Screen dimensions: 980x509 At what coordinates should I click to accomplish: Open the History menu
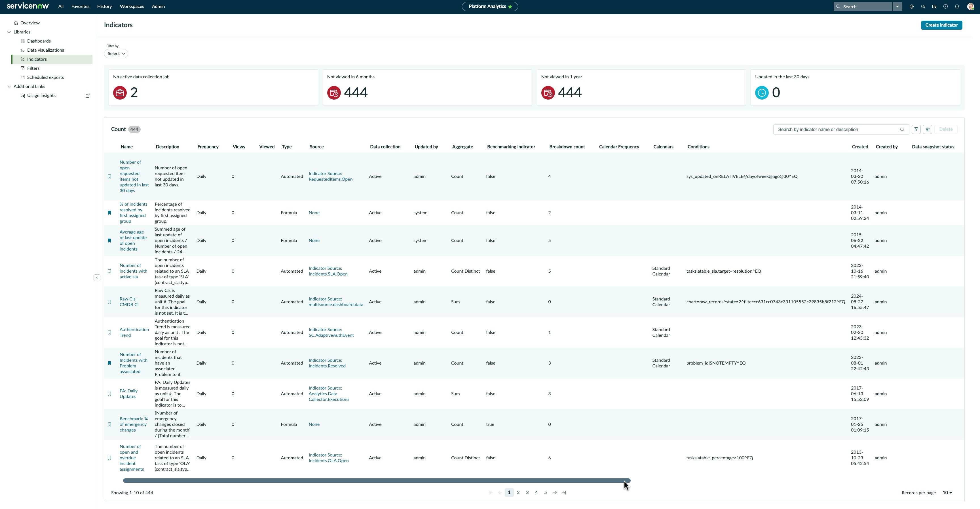click(x=104, y=7)
